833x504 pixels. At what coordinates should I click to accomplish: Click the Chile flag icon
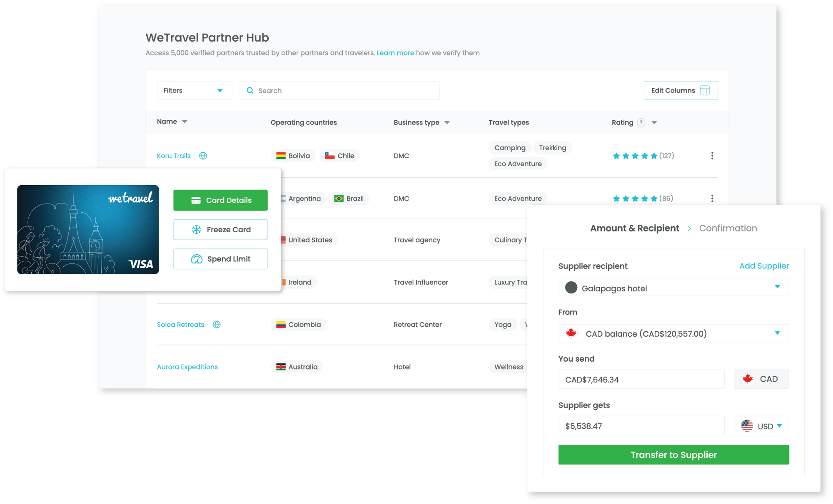[330, 156]
